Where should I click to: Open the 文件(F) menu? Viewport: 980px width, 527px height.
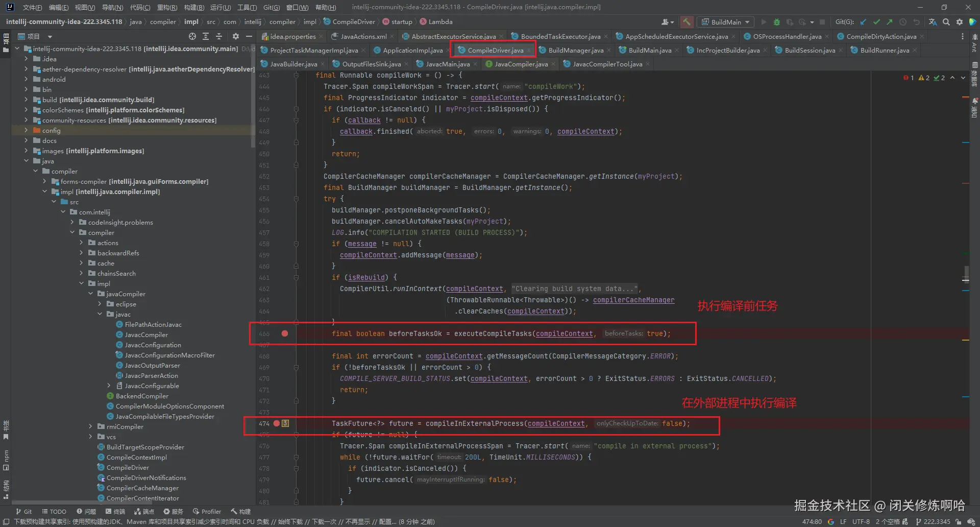pos(32,7)
